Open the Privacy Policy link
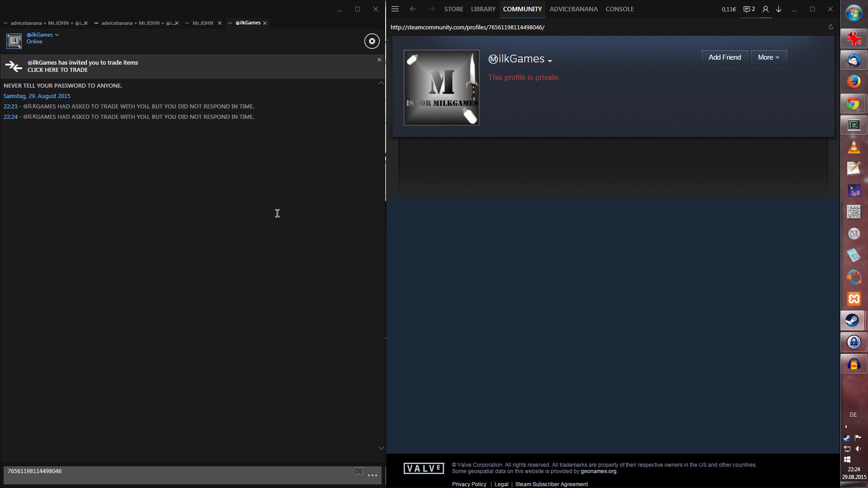 (x=469, y=484)
